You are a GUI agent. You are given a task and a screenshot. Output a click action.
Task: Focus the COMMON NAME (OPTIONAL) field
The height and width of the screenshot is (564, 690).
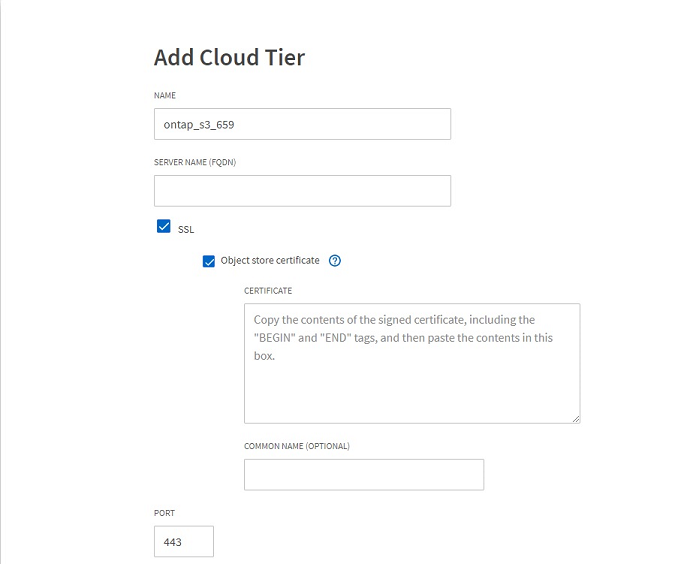pos(364,475)
